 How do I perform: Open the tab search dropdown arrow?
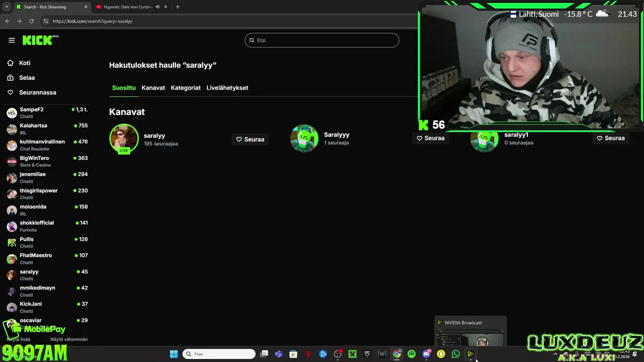pos(6,7)
